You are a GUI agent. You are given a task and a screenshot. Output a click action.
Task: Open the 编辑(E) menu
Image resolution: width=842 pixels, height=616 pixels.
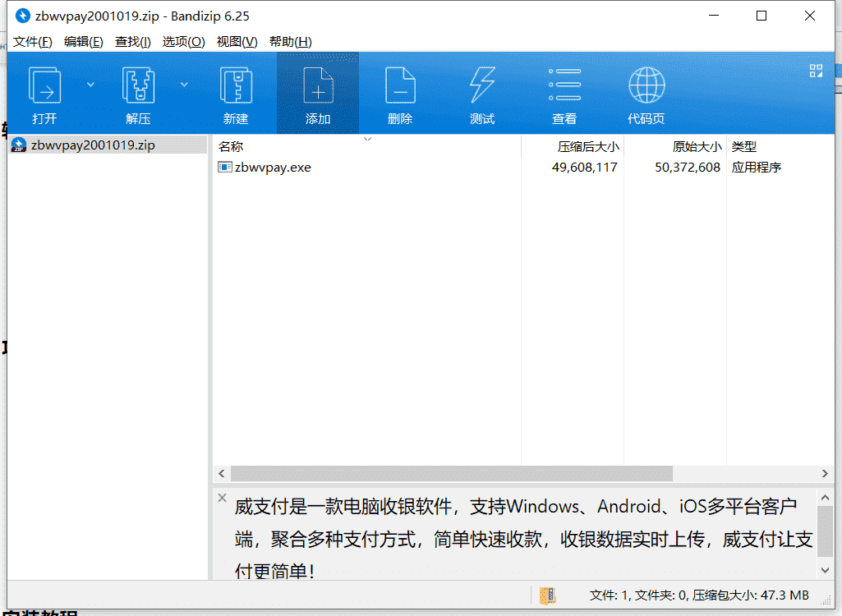pyautogui.click(x=83, y=41)
